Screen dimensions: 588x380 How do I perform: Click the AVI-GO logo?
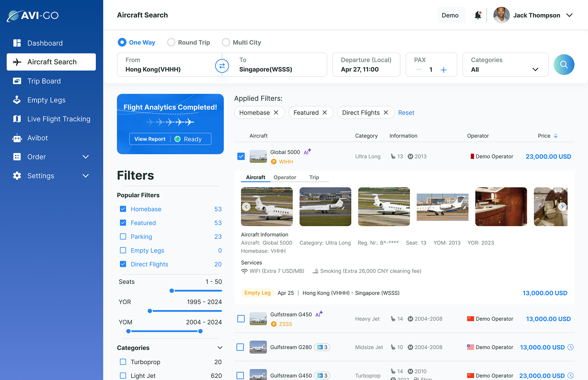click(x=33, y=16)
